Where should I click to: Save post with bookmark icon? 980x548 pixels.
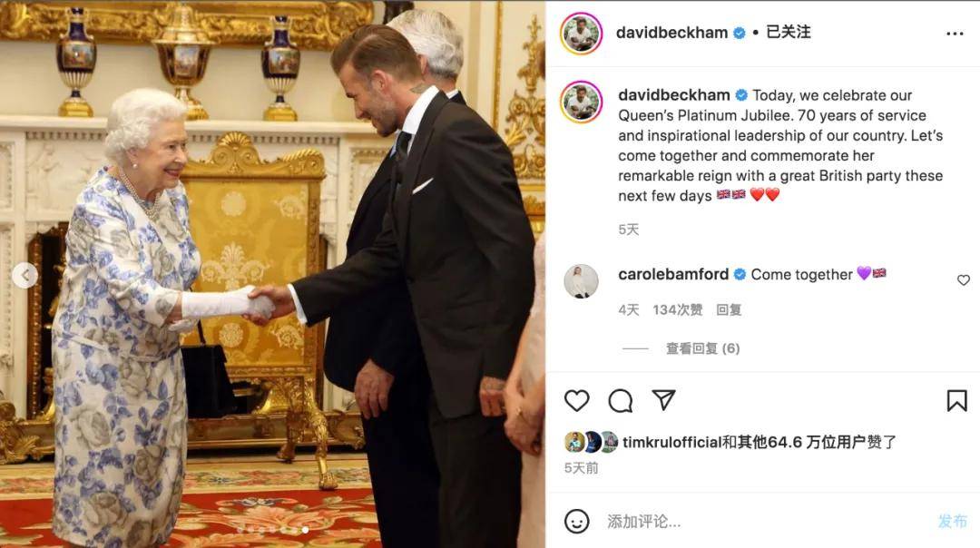tap(956, 400)
